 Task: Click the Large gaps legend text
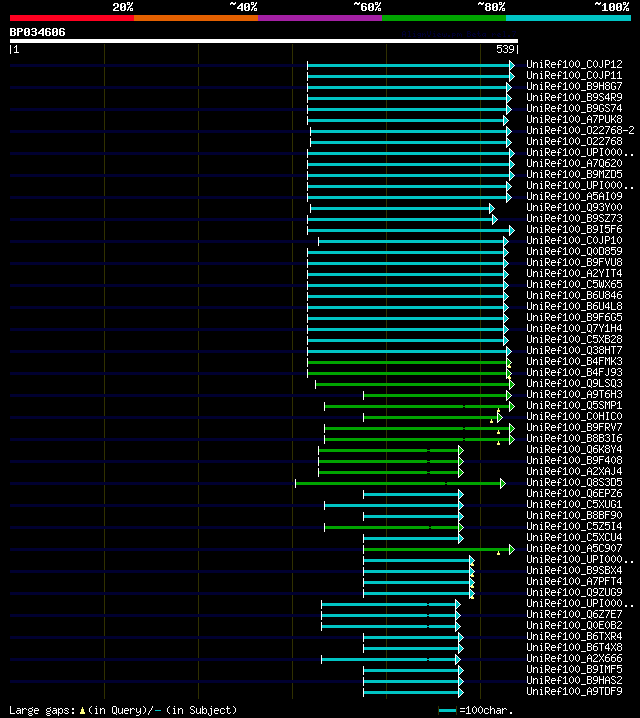coord(123,710)
